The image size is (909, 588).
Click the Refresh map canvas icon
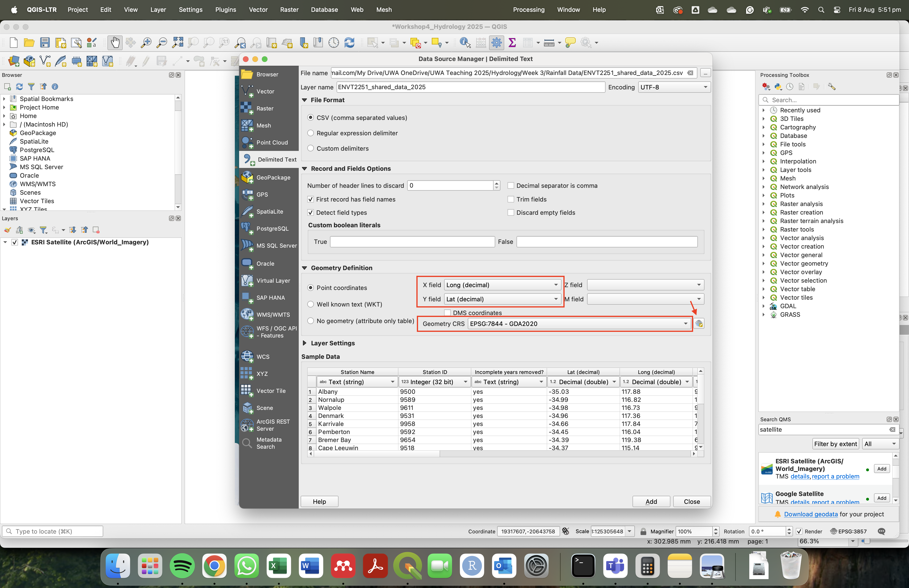coord(349,43)
